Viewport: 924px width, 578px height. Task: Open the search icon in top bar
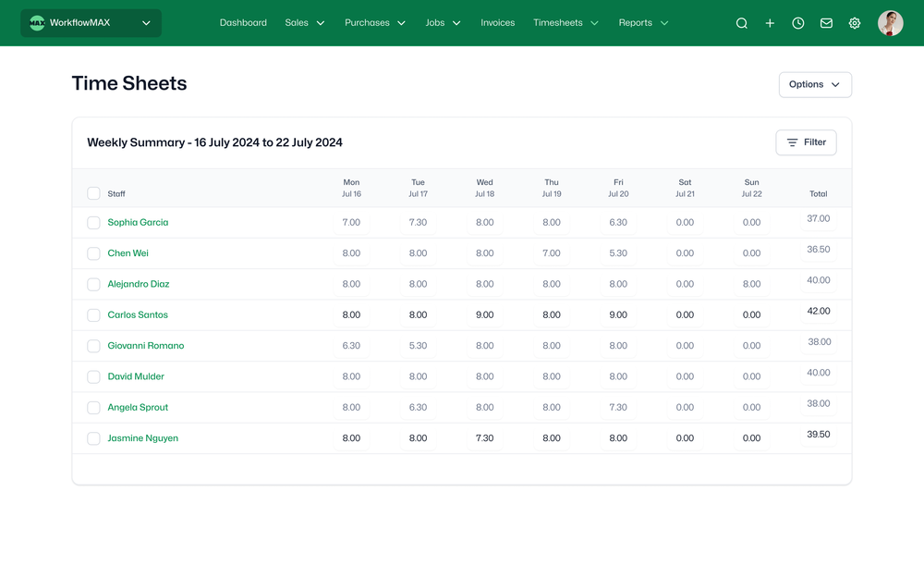[x=741, y=23]
